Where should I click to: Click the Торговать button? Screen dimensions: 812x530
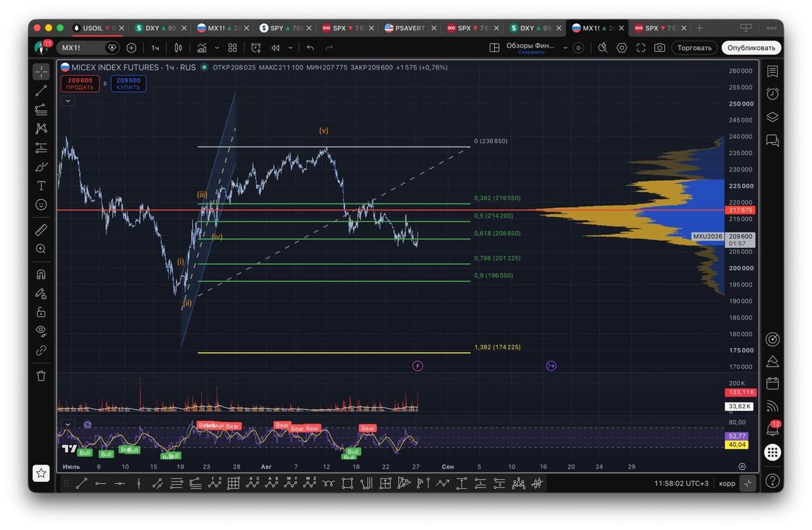(x=695, y=48)
